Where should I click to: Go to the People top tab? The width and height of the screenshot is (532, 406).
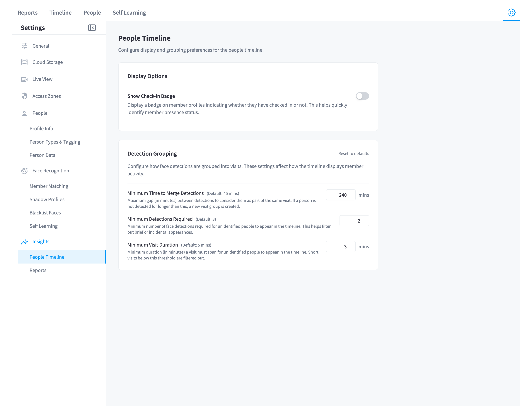click(x=92, y=13)
